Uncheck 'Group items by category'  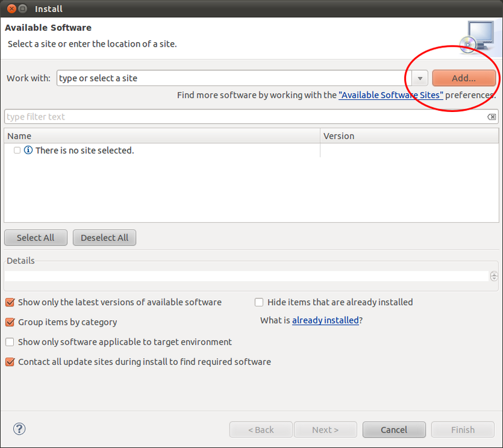[9, 322]
